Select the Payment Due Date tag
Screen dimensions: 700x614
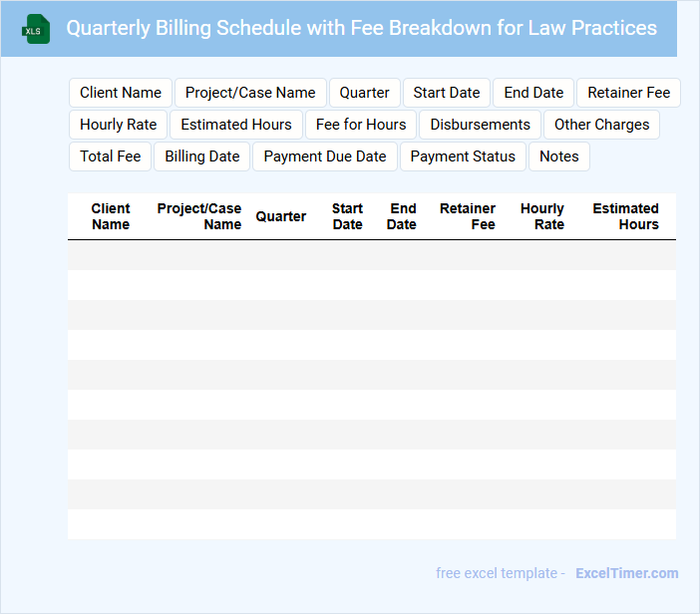(x=325, y=156)
